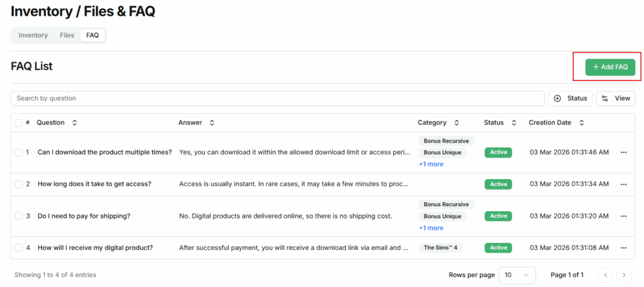
Task: Open three-dot menu for download multiple times row
Action: pos(623,153)
